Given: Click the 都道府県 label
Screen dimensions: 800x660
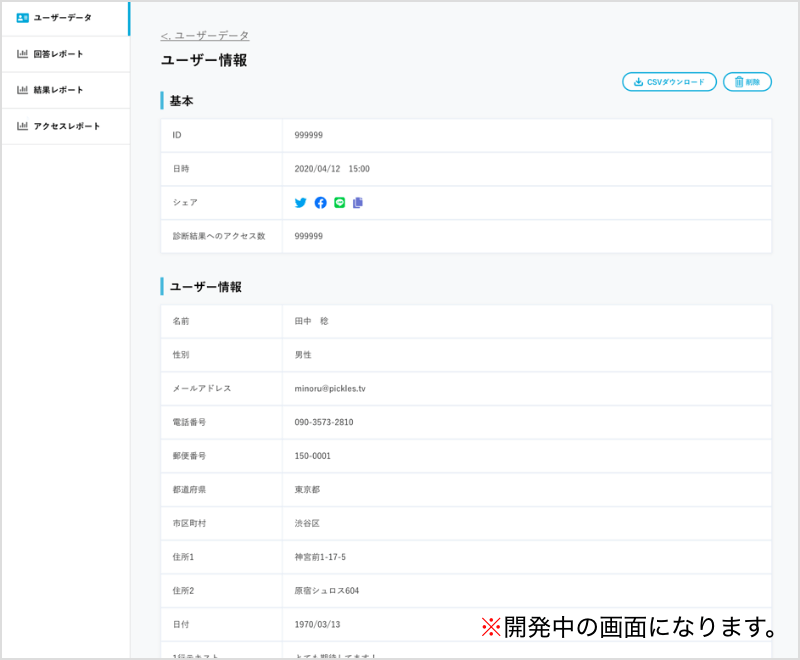Looking at the screenshot, I should click(189, 490).
